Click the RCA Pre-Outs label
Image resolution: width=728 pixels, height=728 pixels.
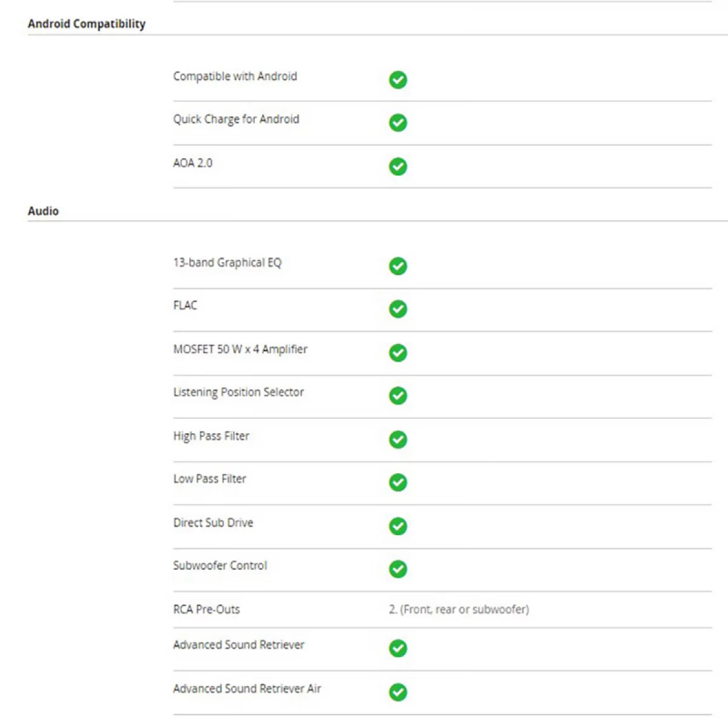(206, 609)
